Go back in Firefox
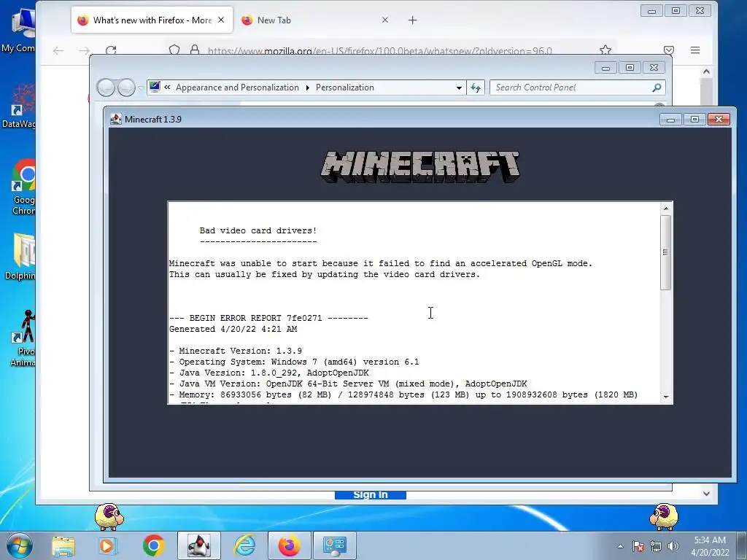 click(x=58, y=50)
